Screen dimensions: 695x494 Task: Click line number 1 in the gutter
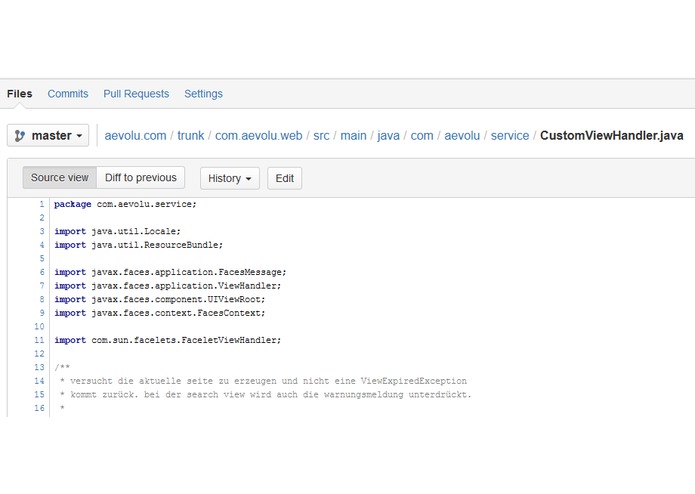(x=42, y=204)
